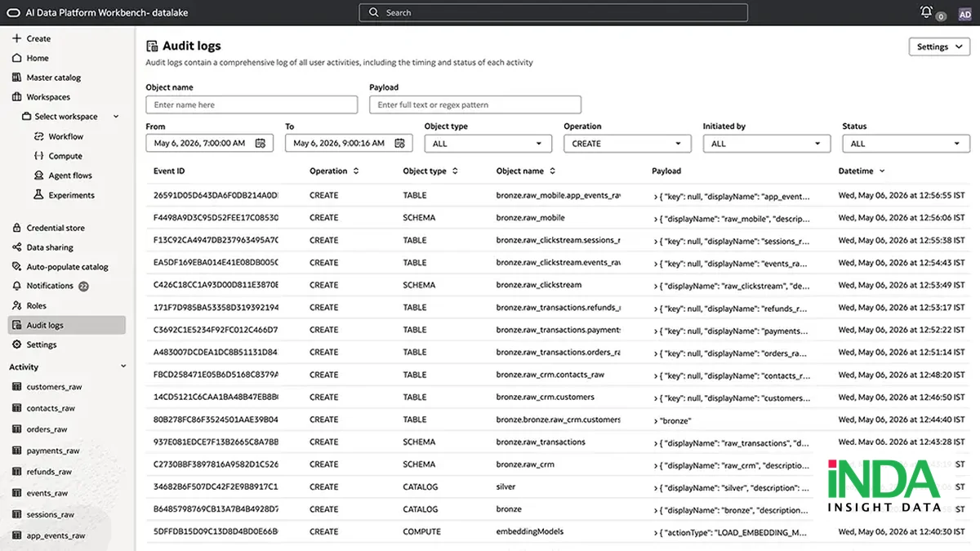Click the Payload regex input field

tap(475, 104)
